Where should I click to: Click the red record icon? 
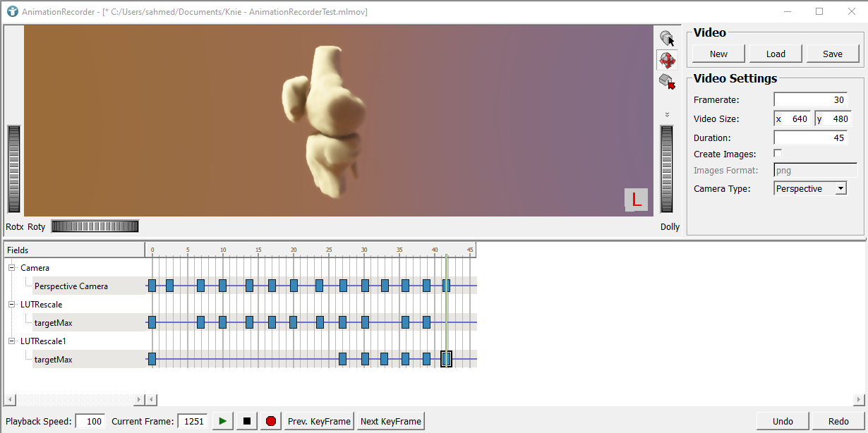pos(270,420)
